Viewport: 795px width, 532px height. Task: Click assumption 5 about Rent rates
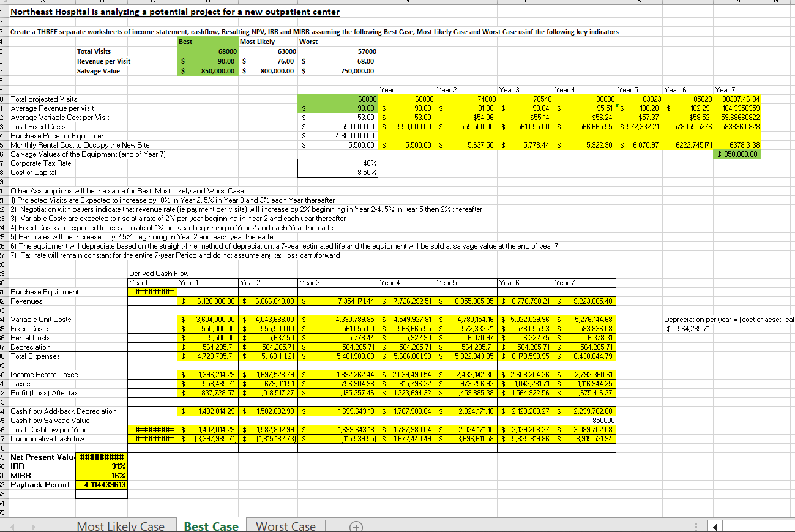coord(143,237)
